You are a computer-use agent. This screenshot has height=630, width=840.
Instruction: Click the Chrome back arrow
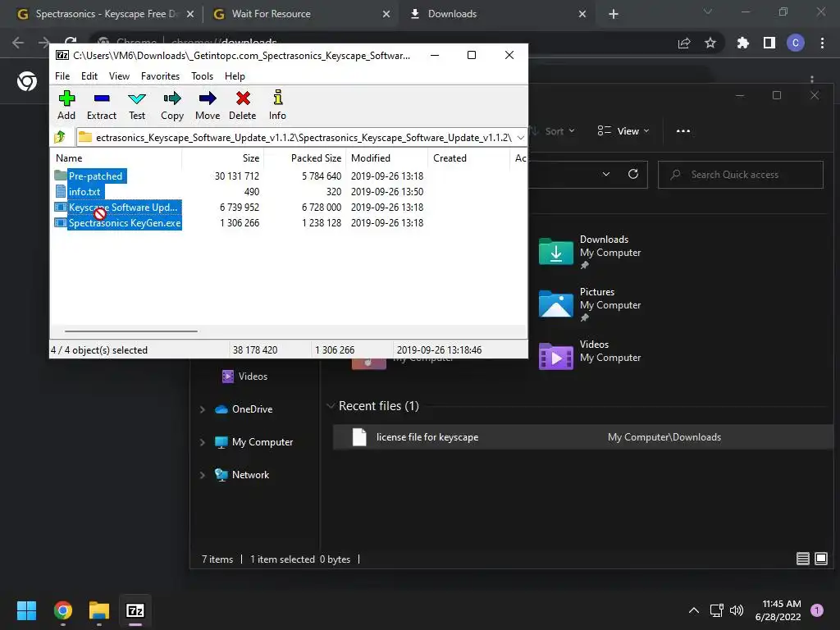[x=18, y=43]
